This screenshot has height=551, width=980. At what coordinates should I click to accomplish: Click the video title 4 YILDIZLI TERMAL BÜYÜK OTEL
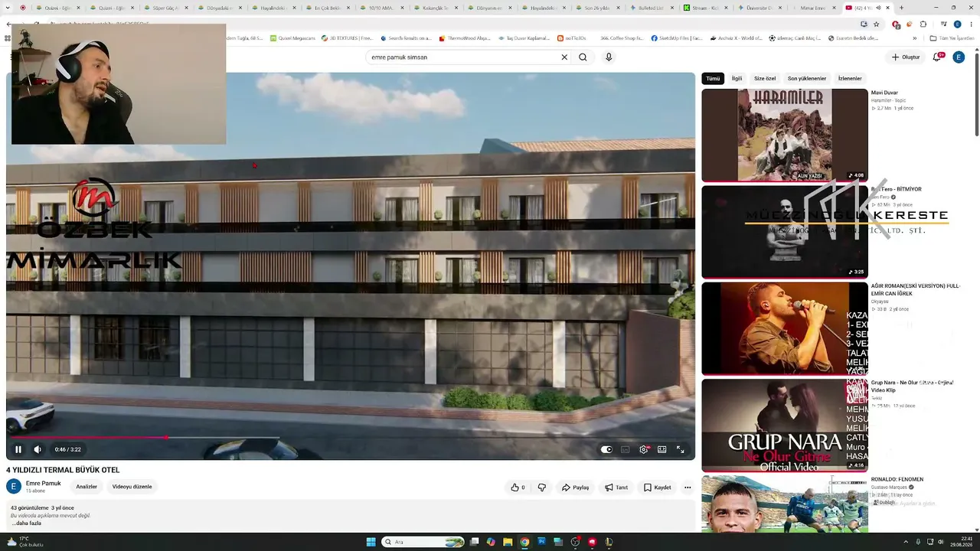pos(63,470)
